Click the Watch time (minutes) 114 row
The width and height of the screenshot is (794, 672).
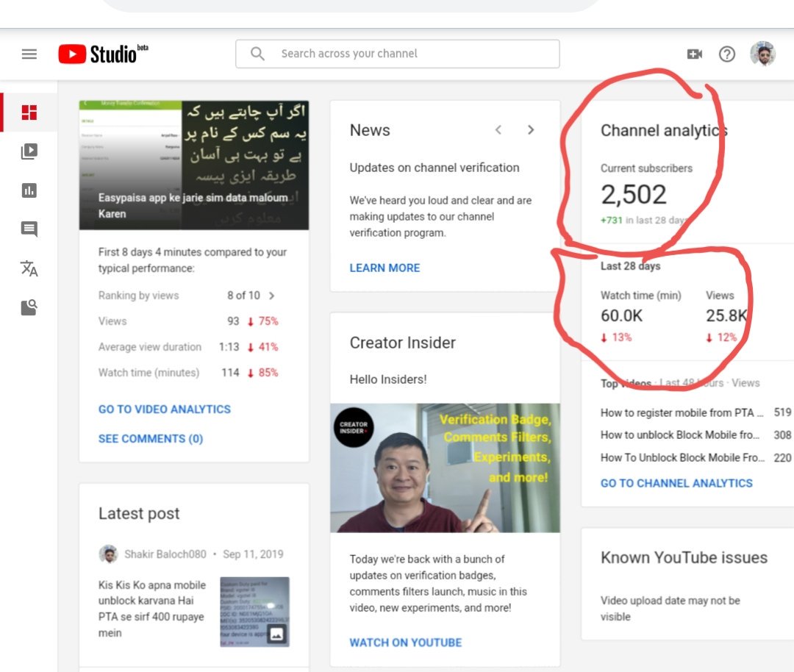point(188,373)
